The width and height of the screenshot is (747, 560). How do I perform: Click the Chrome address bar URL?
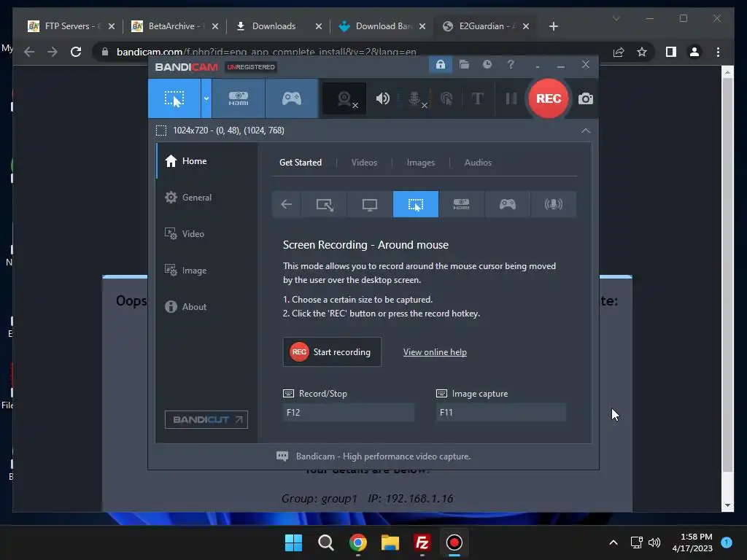(x=266, y=52)
